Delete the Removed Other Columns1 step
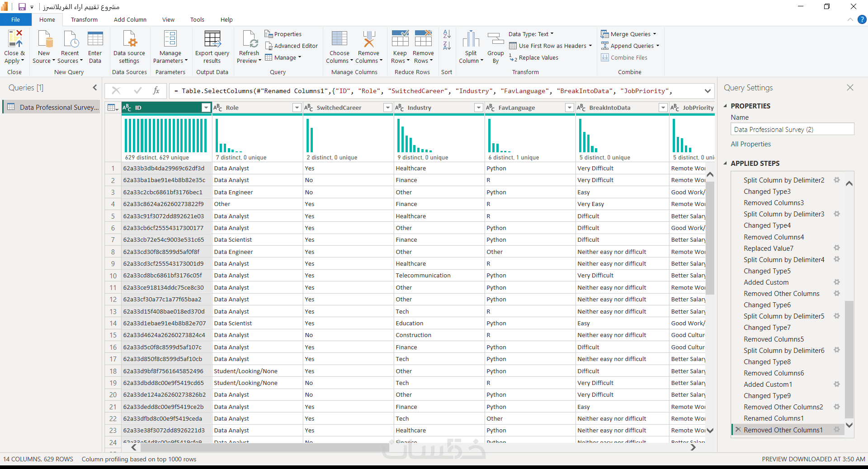 tap(738, 430)
